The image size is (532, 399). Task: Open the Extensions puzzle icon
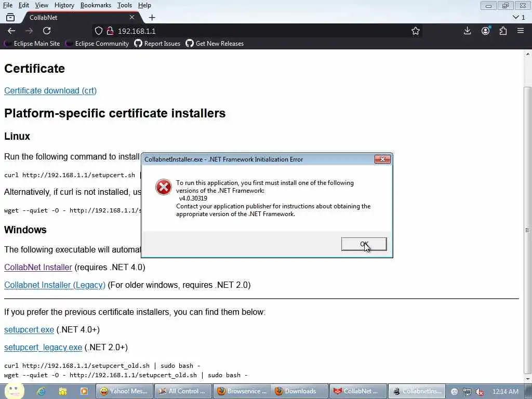(x=503, y=31)
